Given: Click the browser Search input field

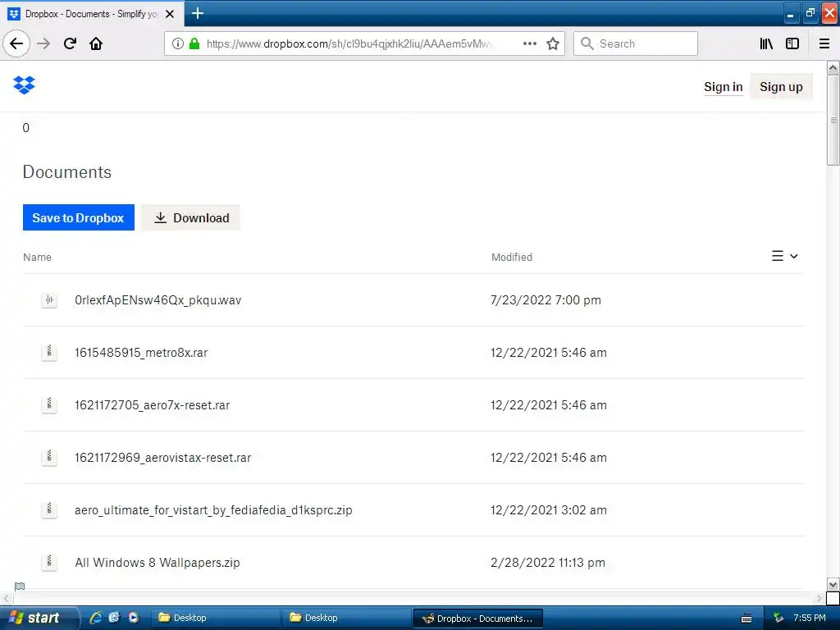Looking at the screenshot, I should click(636, 43).
